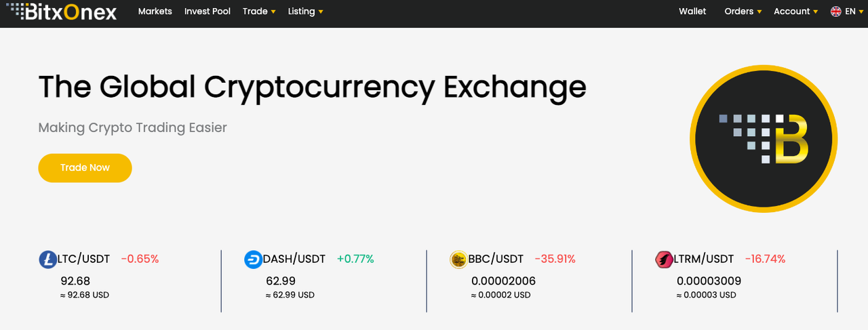Click the Dash coin icon
The image size is (868, 330).
[x=254, y=260]
